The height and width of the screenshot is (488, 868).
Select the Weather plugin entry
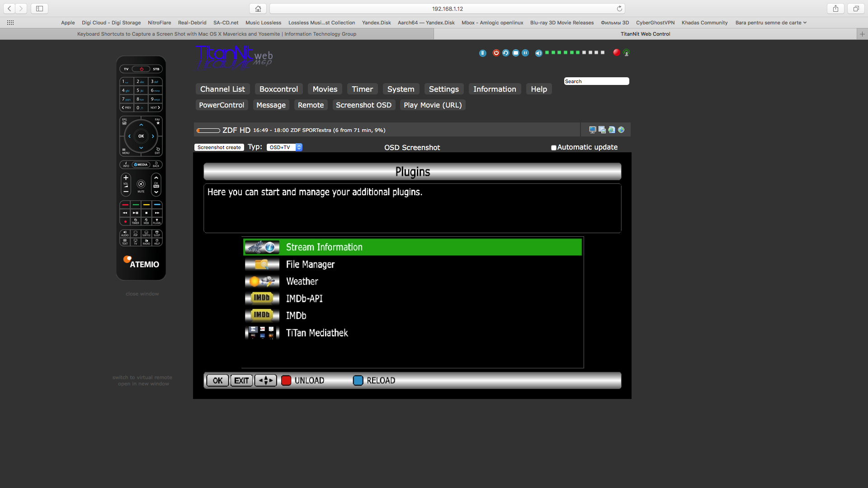click(302, 282)
